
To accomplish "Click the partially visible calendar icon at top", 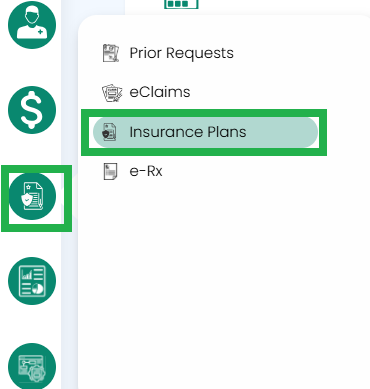I will pyautogui.click(x=181, y=4).
